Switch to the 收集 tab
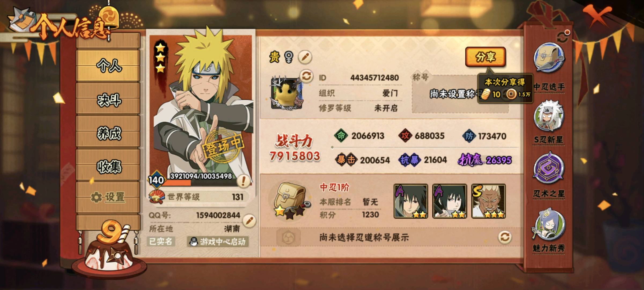This screenshot has width=644, height=290. coord(108,166)
